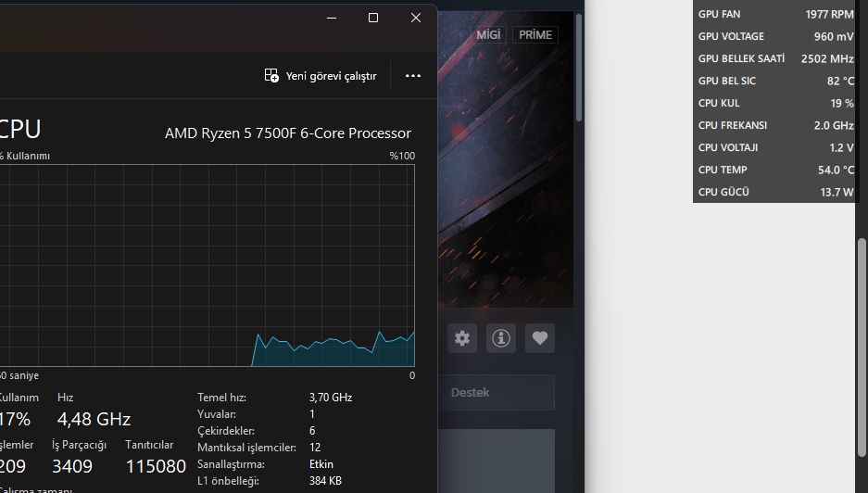Click the launcher window vertical scrollbar thumb
Image resolution: width=868 pixels, height=493 pixels.
click(x=579, y=68)
